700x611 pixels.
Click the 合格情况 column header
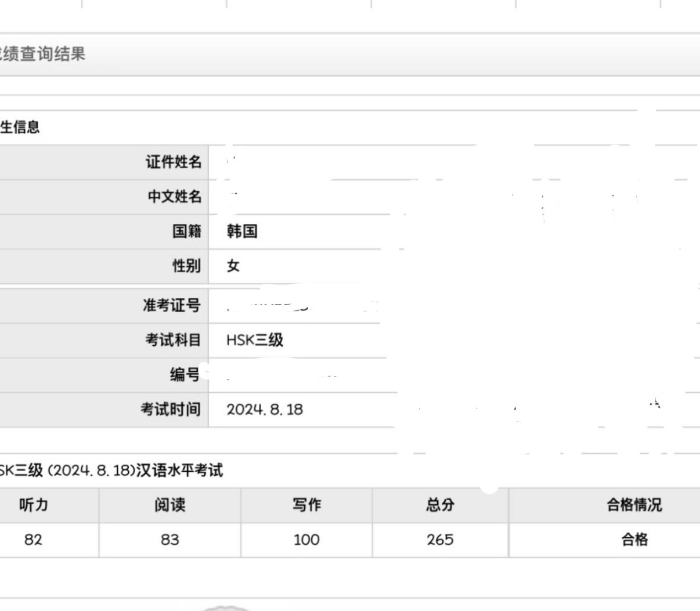(634, 505)
